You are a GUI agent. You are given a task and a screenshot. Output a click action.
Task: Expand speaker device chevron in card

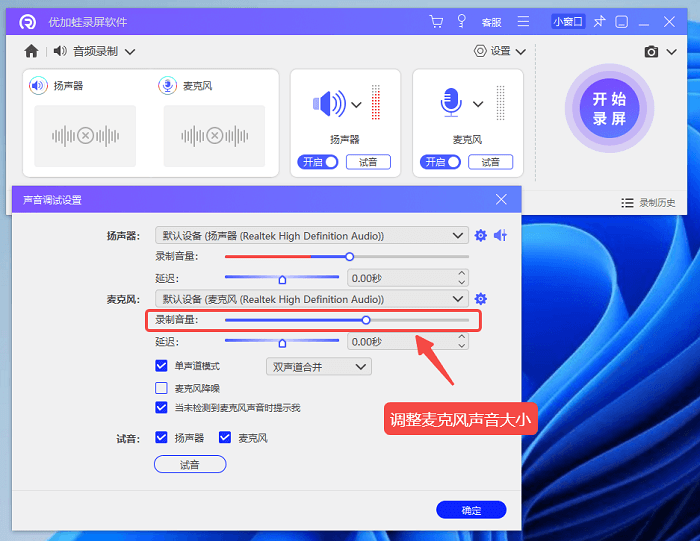(x=356, y=105)
